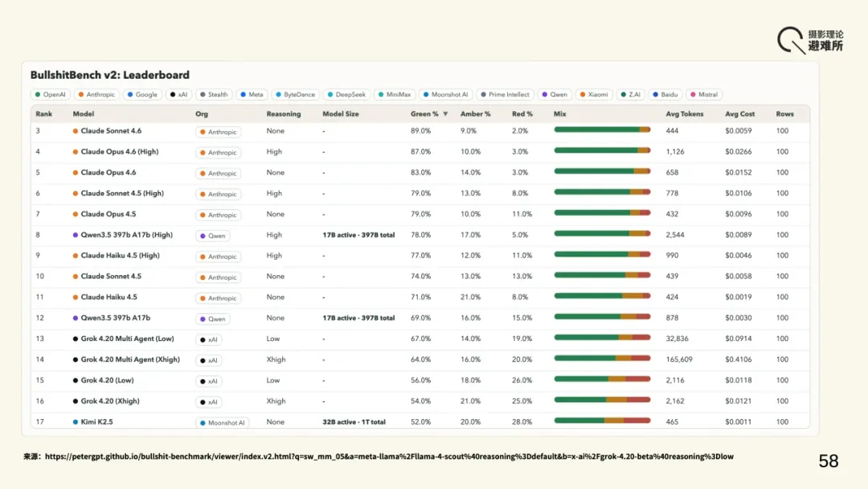868x489 pixels.
Task: Open the petergpt.github.io source link
Action: (389, 457)
